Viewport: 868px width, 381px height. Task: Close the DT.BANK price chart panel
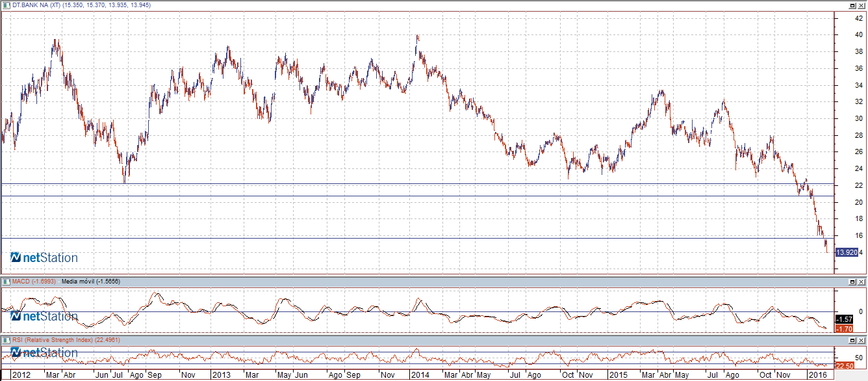click(862, 5)
